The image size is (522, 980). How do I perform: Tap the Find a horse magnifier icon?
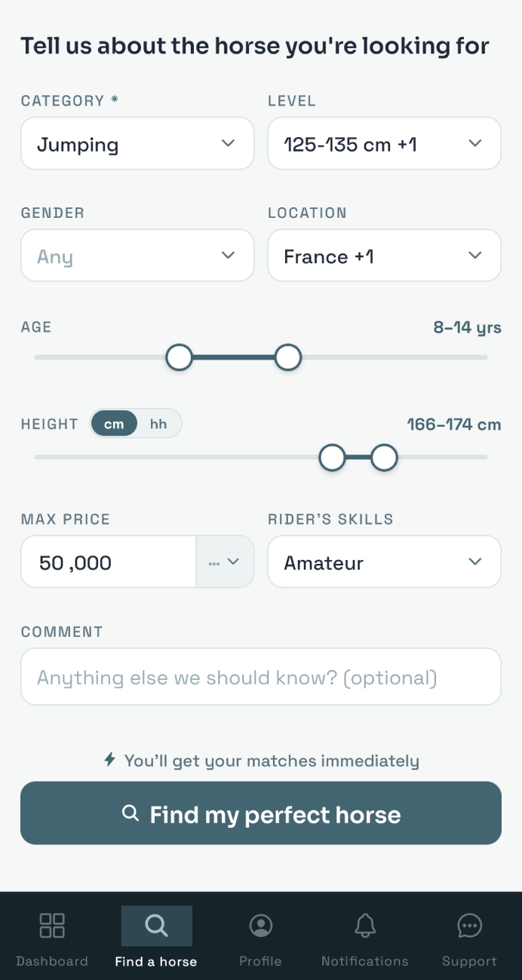coord(156,925)
